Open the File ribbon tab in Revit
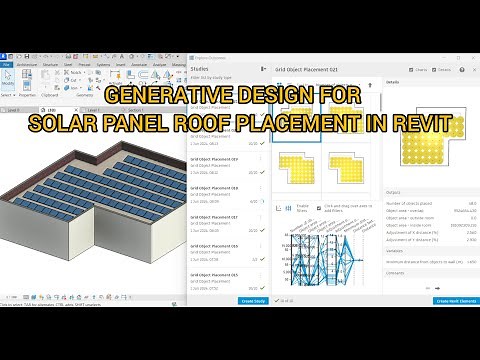Image resolution: width=480 pixels, height=360 pixels. click(6, 64)
